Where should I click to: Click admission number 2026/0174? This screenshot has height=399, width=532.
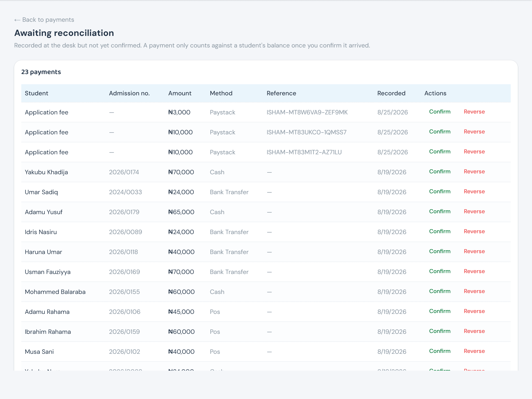(124, 172)
